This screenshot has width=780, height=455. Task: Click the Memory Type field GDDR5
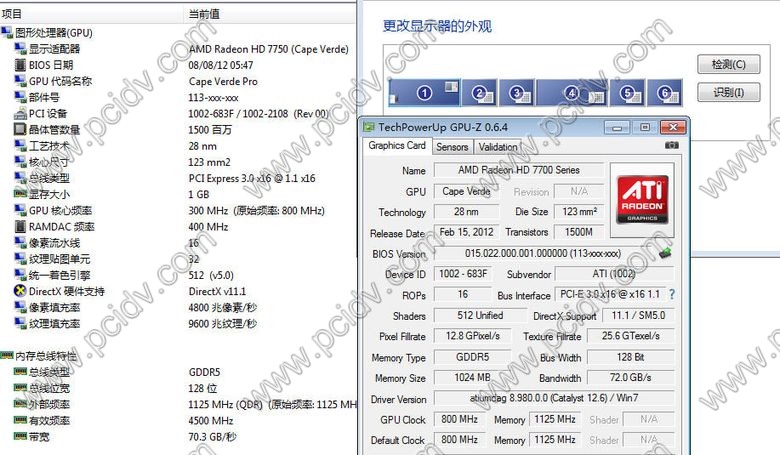(x=473, y=357)
